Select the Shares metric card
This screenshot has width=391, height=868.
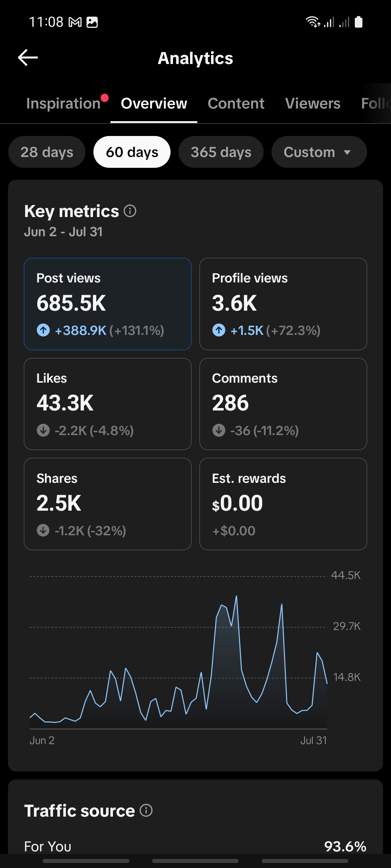click(x=108, y=504)
